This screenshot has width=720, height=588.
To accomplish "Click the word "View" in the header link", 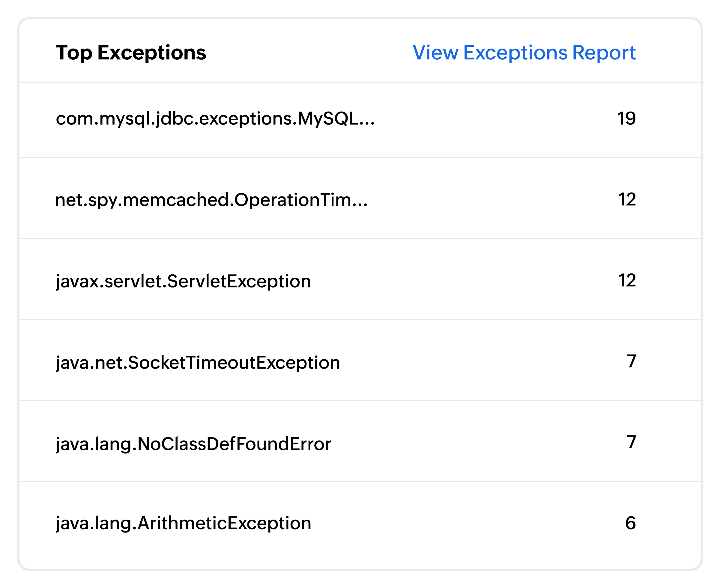I will tap(435, 53).
